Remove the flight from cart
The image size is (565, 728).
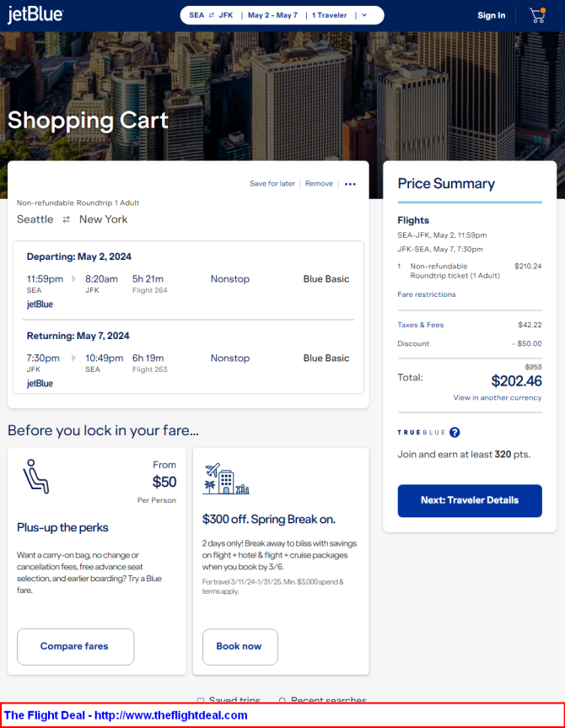[x=319, y=184]
